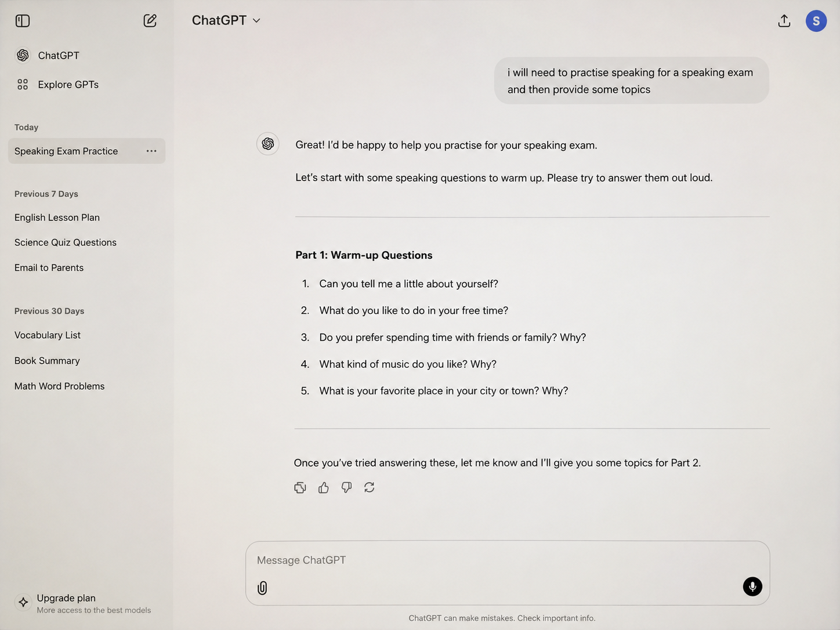Open the Math Word Problems conversation
This screenshot has height=630, width=840.
[x=60, y=386]
